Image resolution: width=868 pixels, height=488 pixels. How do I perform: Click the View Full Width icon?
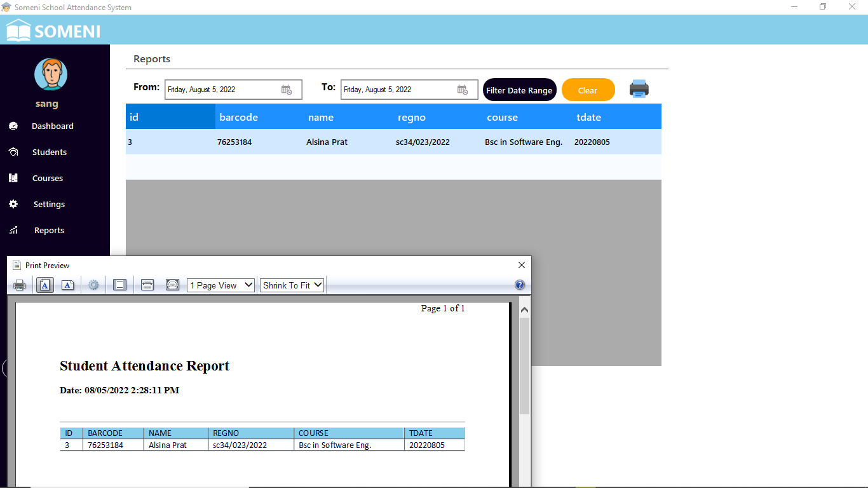147,285
